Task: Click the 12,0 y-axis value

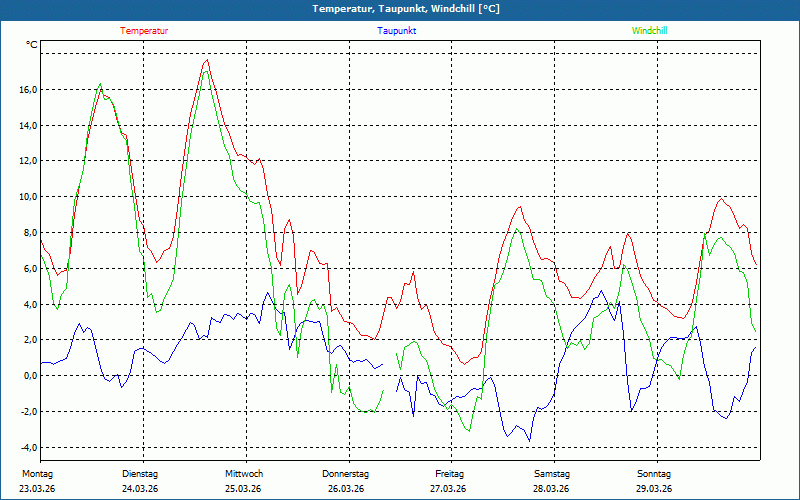Action: (x=26, y=161)
